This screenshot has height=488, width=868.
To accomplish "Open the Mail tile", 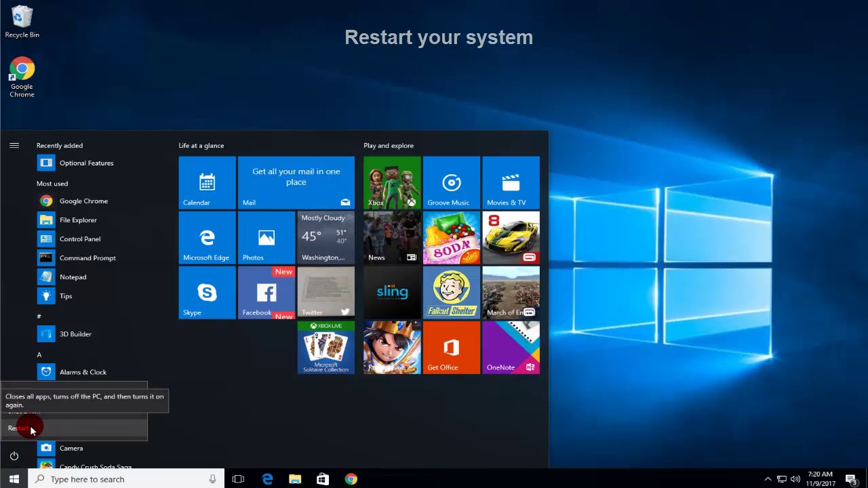I will (x=296, y=183).
